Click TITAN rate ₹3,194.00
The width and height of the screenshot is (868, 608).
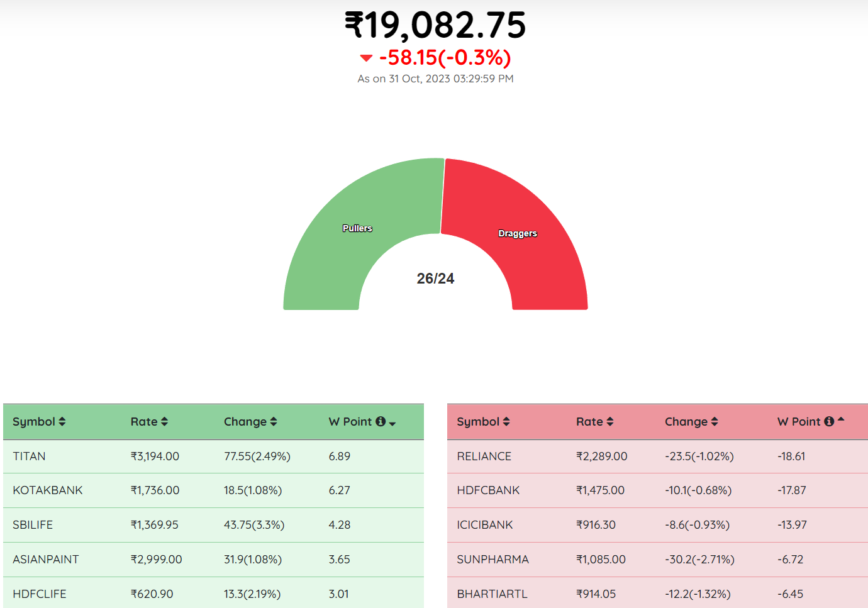point(155,456)
